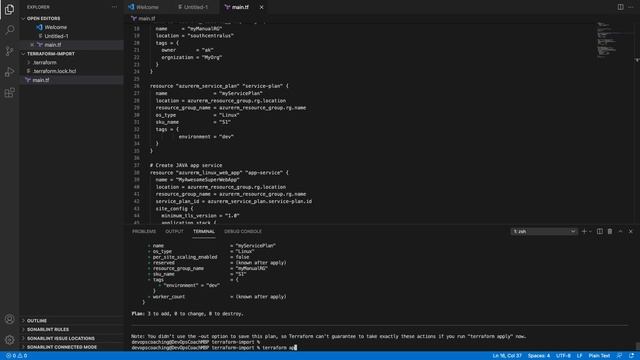Click the "# Create JAVA app service" comment
This screenshot has height=360, width=640.
pos(186,165)
